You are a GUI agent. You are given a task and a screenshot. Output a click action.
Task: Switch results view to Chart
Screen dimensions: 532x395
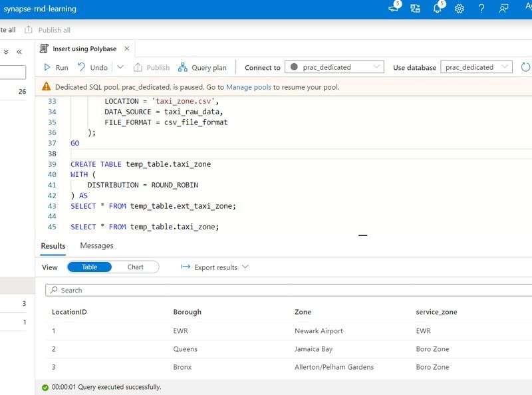tap(136, 267)
